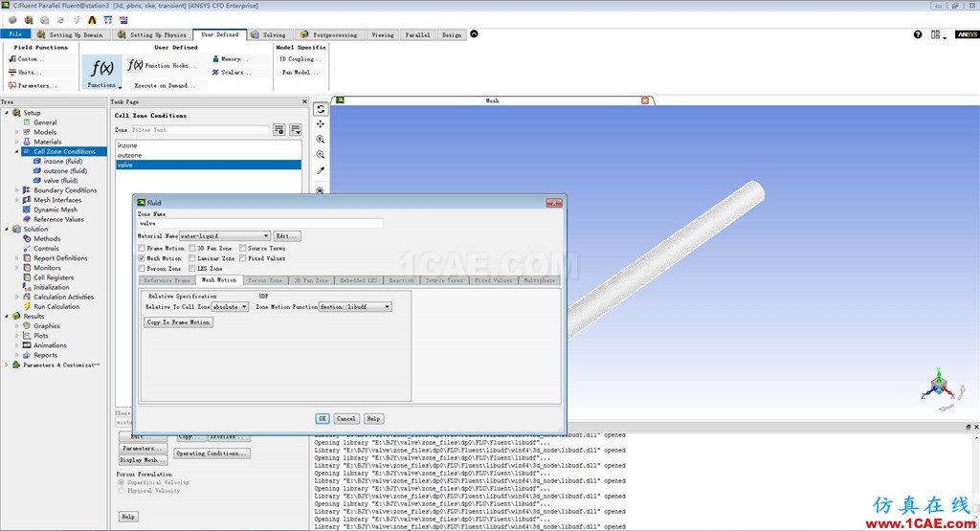Switch to Setting Up Physics tab
This screenshot has width=980, height=531.
tap(152, 34)
